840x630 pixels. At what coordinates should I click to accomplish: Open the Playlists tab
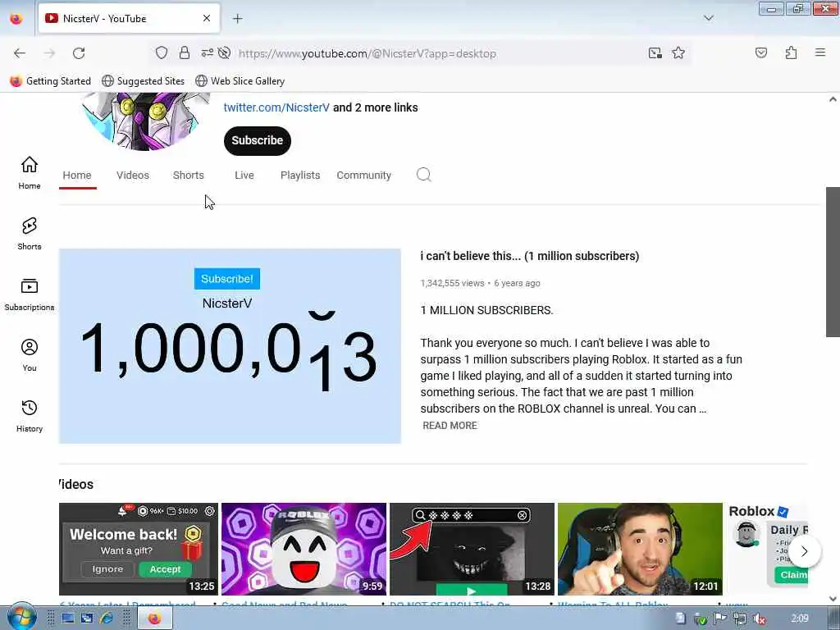point(300,176)
